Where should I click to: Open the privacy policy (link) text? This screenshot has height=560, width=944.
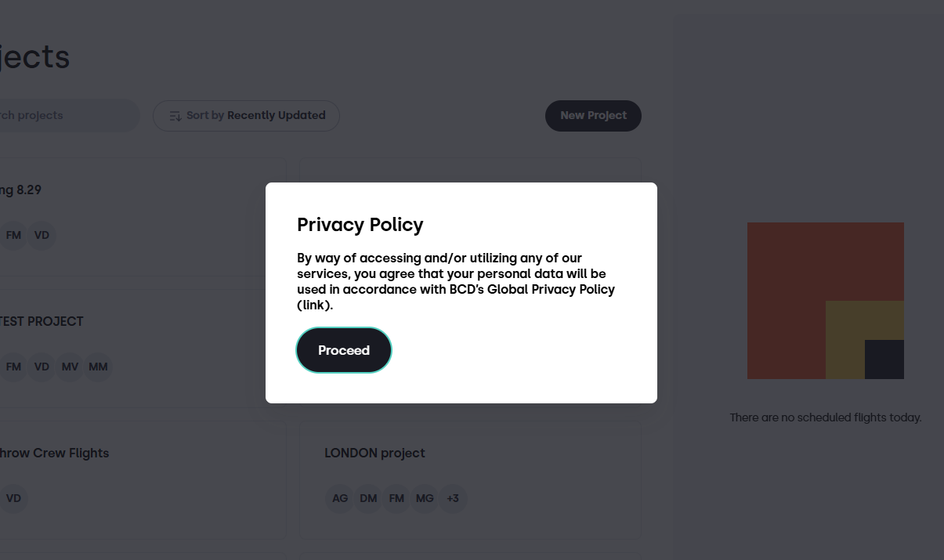(x=315, y=305)
